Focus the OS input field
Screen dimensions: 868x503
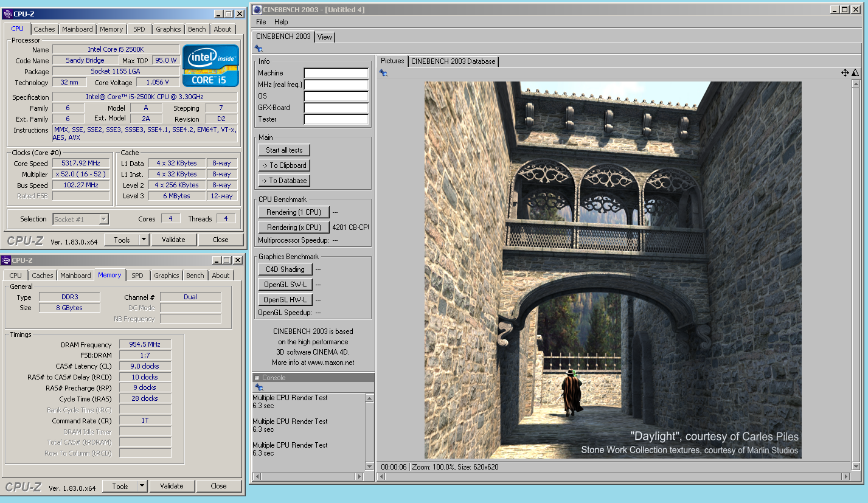point(336,96)
